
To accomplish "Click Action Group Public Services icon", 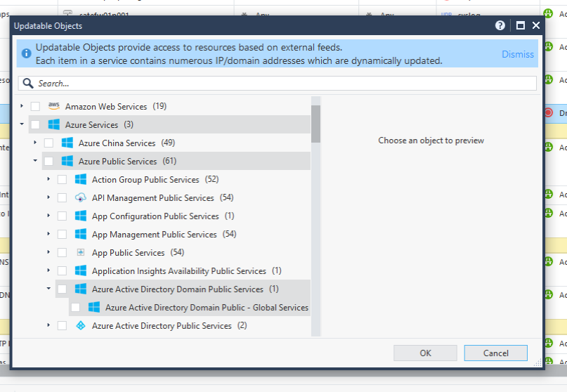I will (x=81, y=179).
